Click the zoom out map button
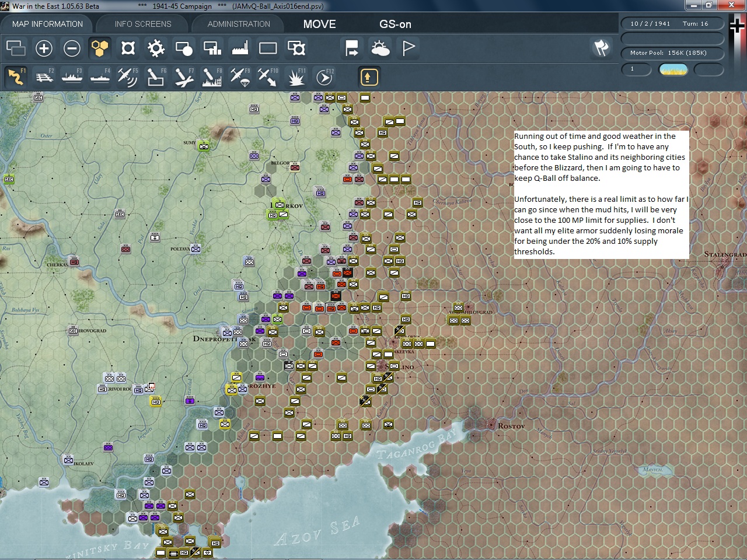747x560 pixels. pos(72,48)
